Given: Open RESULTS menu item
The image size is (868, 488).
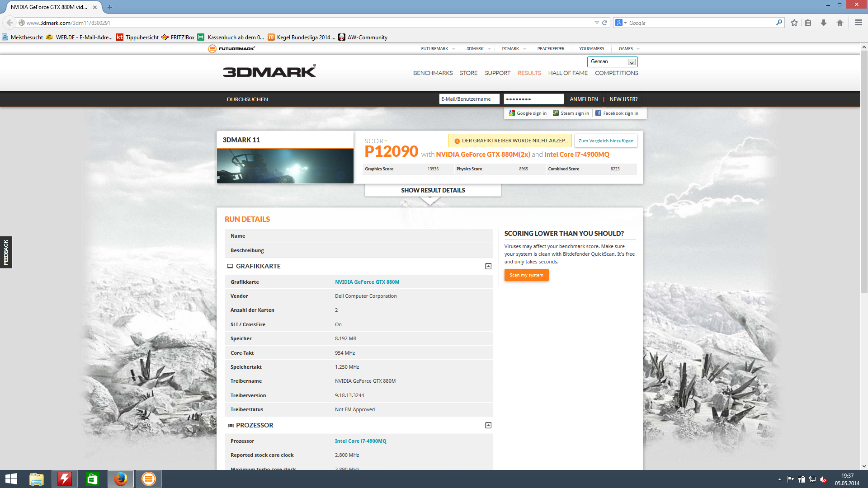Looking at the screenshot, I should 529,73.
